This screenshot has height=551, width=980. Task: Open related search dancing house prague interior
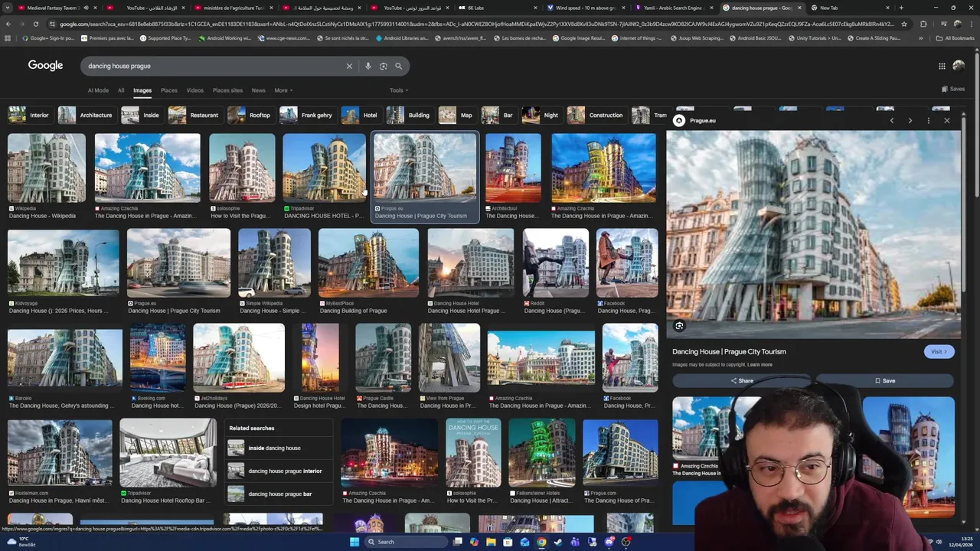click(280, 471)
